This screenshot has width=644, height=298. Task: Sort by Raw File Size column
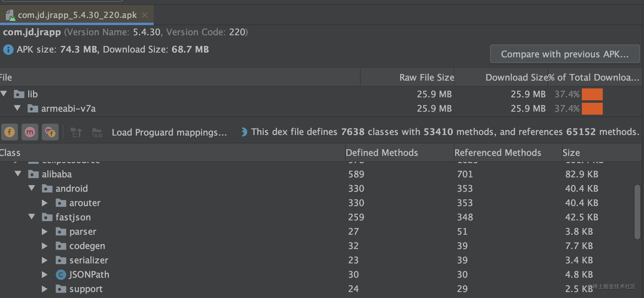[408, 77]
